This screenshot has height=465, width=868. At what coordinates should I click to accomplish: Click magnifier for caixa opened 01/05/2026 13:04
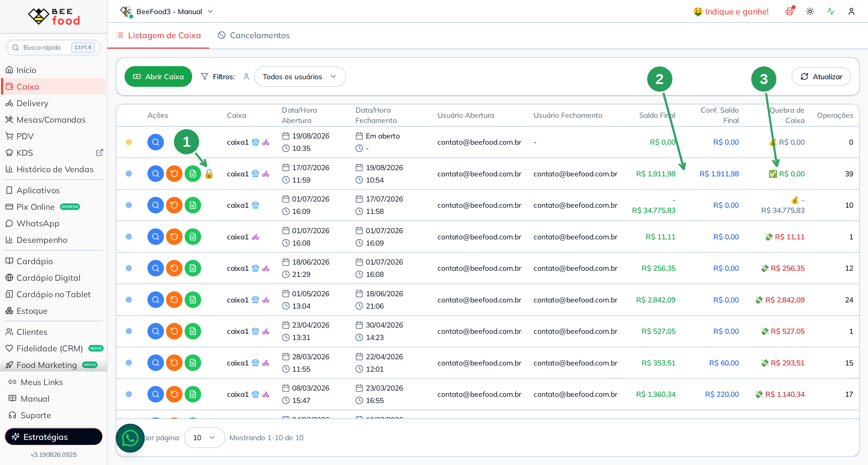156,300
